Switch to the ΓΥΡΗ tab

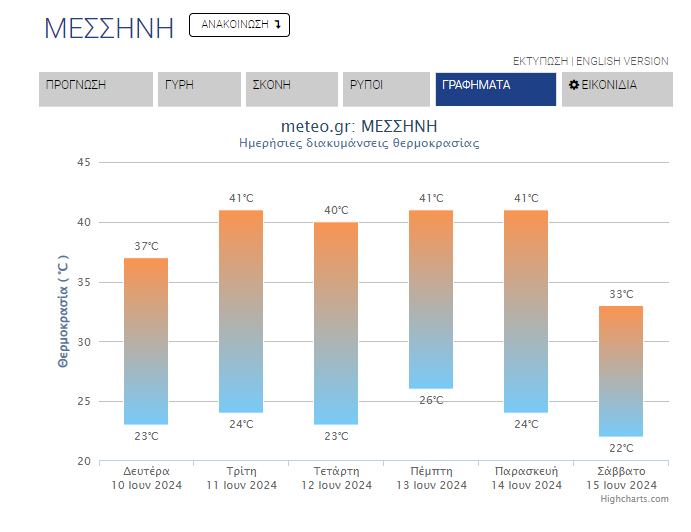pos(199,89)
